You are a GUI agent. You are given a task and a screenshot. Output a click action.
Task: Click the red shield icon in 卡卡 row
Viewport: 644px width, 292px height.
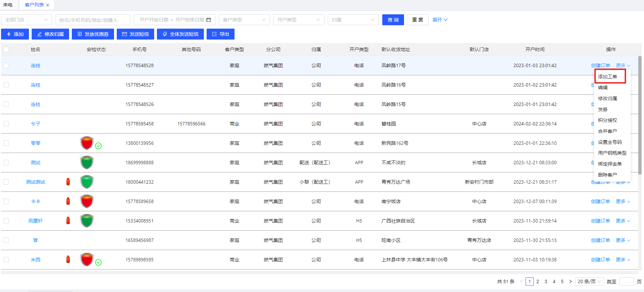87,201
